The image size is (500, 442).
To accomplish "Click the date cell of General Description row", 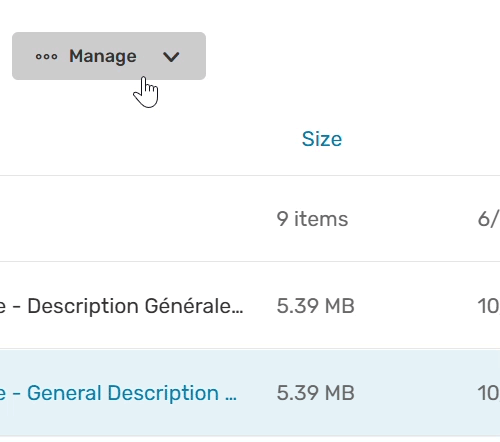I will point(488,393).
